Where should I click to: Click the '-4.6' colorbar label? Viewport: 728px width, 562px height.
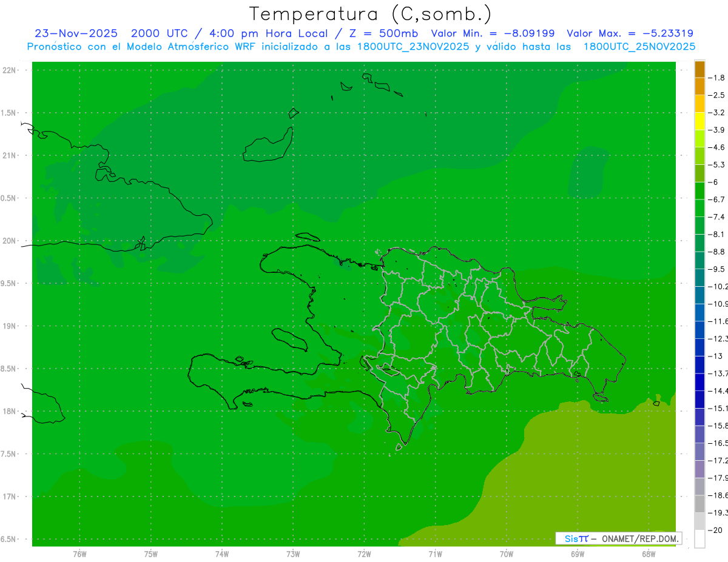718,147
